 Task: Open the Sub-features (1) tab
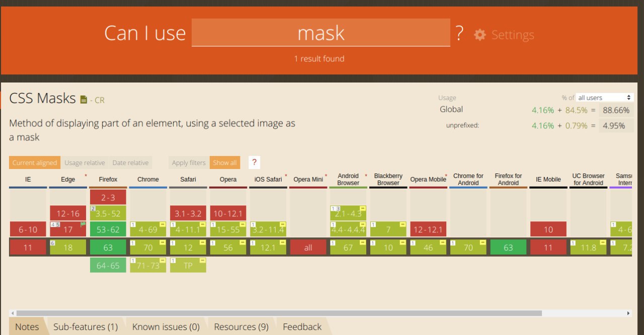point(86,326)
